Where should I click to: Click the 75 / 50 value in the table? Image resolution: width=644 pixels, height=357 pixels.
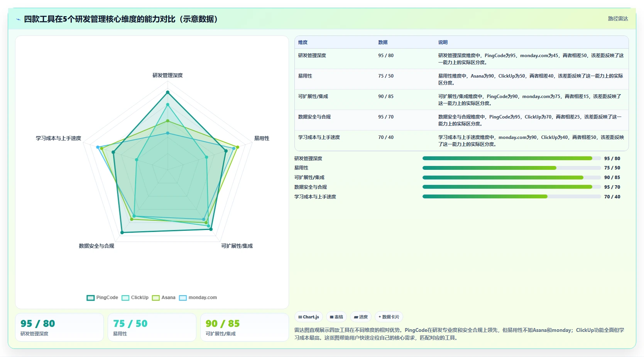(386, 76)
